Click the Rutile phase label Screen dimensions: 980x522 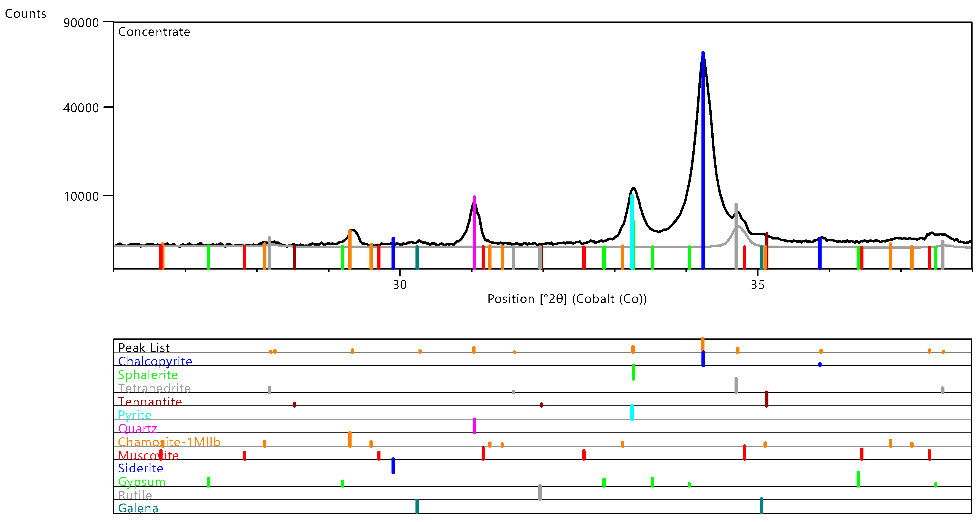[x=135, y=495]
